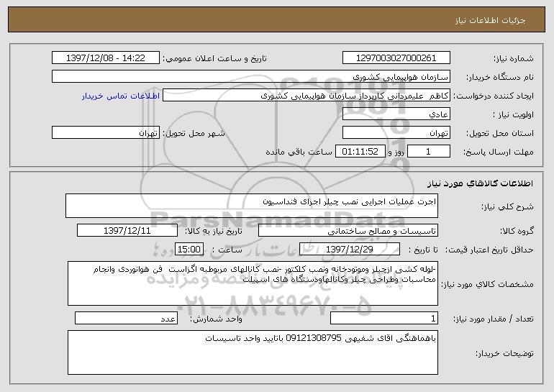
Task: Select the remaining days field showing 1
Action: 429,152
